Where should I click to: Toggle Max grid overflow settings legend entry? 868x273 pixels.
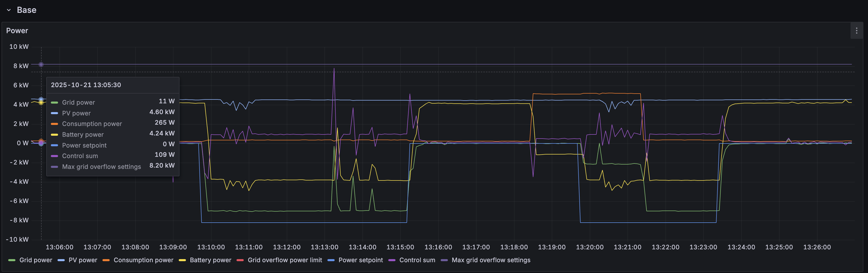pos(490,260)
